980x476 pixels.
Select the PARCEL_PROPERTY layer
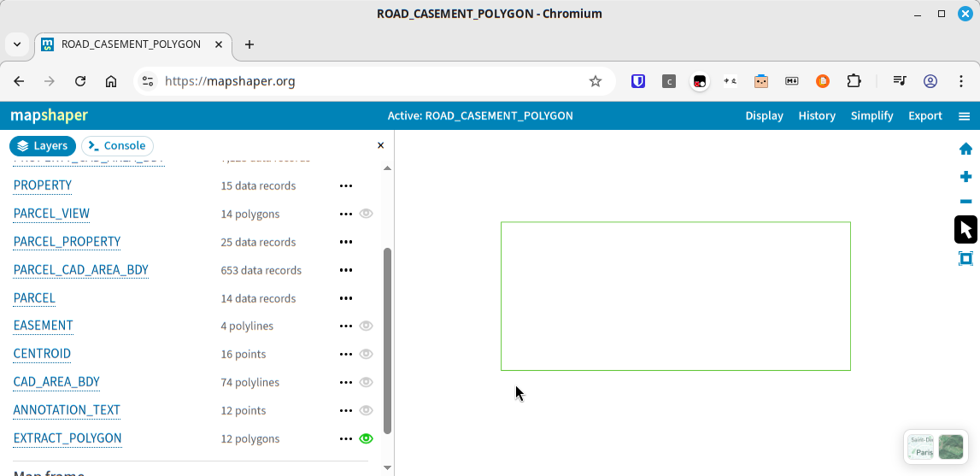[67, 242]
